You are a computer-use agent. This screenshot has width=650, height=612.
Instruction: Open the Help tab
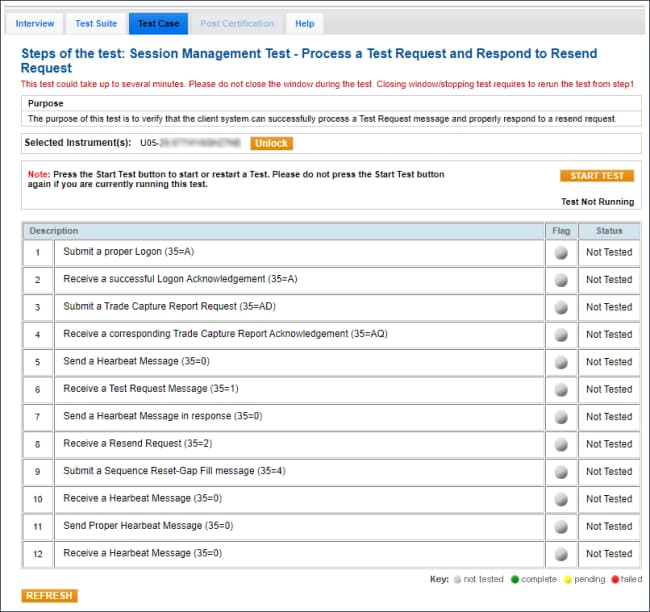pyautogui.click(x=304, y=23)
